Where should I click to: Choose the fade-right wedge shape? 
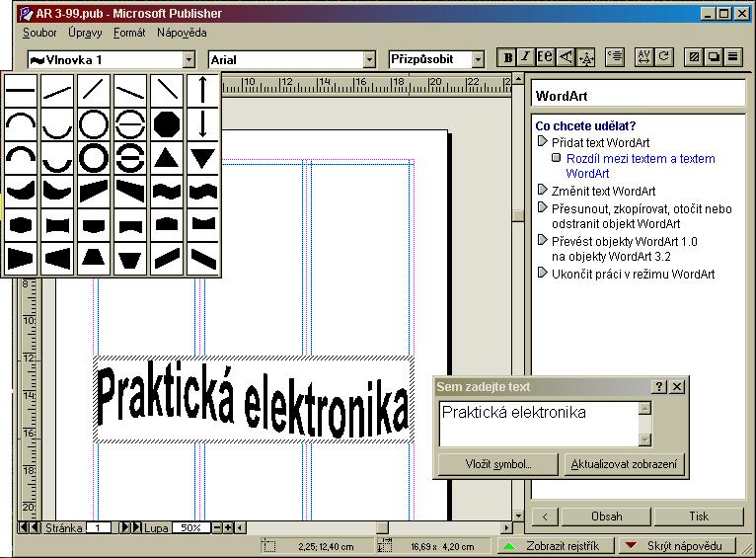click(21, 259)
